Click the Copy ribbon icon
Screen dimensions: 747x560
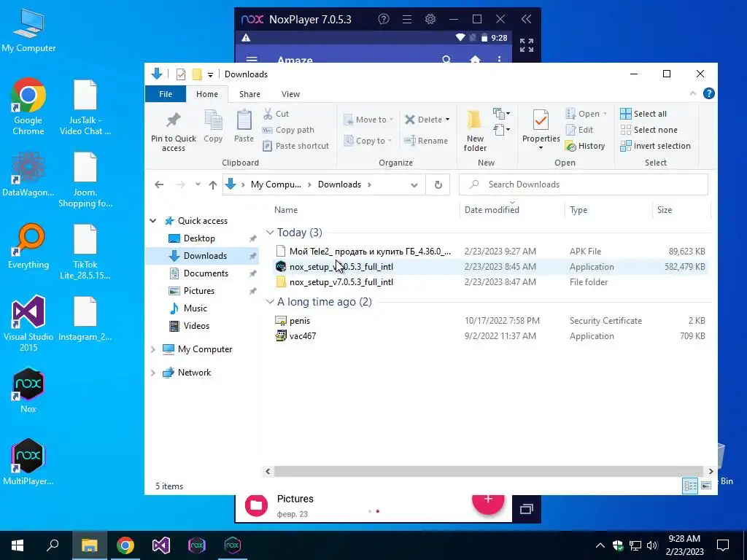[x=213, y=126]
